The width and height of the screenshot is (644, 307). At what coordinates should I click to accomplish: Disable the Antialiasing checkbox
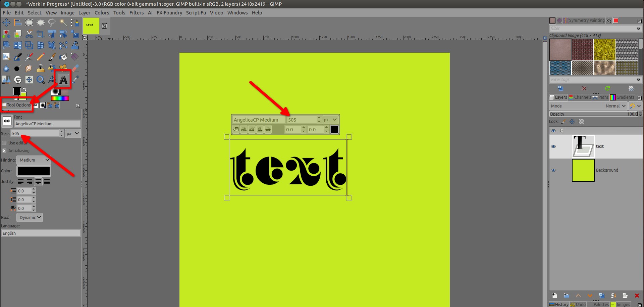tap(4, 151)
